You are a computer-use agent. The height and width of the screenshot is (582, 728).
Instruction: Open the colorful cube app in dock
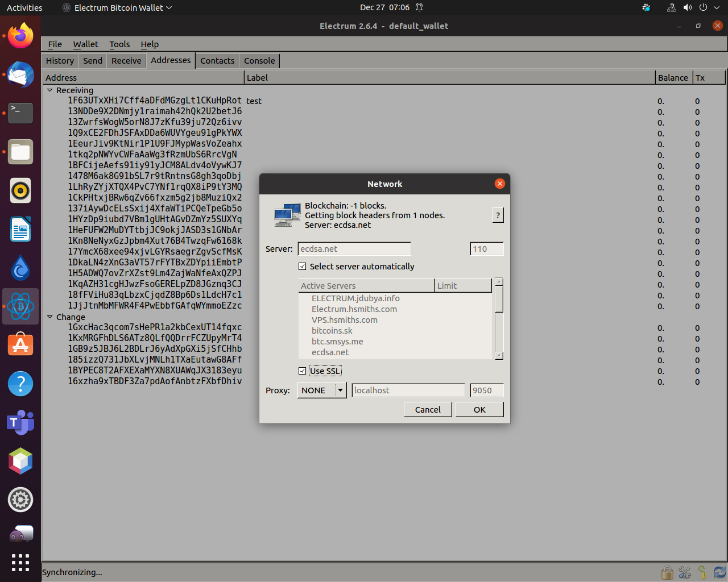20,461
